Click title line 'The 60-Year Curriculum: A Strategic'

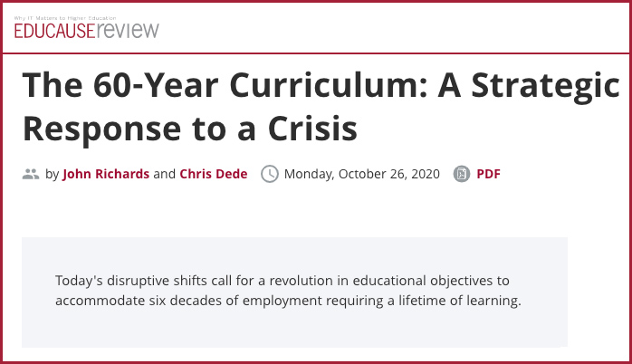[321, 85]
